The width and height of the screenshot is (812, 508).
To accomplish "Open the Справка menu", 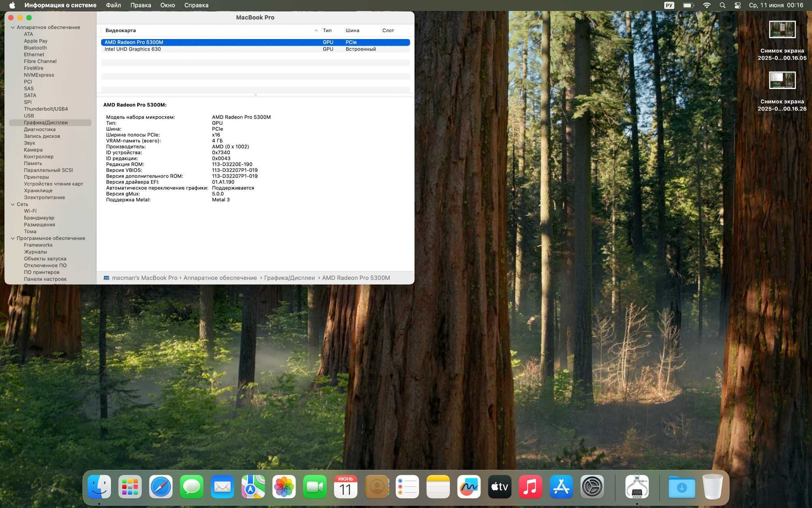I will pyautogui.click(x=197, y=5).
